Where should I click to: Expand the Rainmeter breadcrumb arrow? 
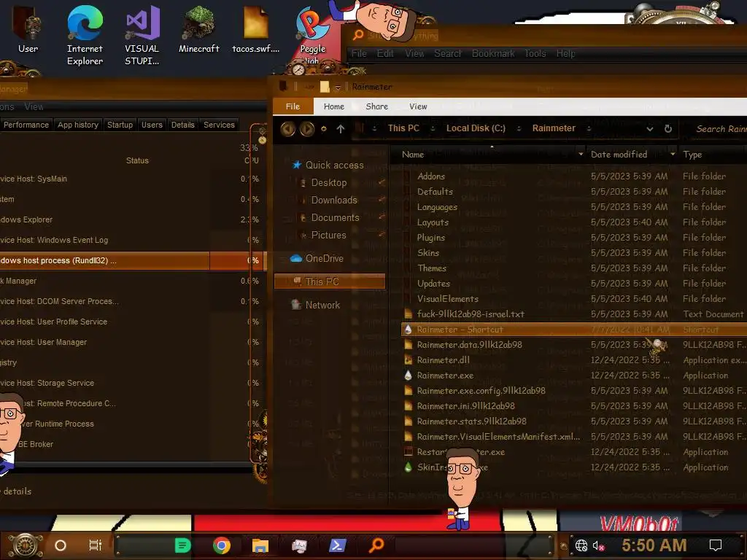[x=589, y=128]
